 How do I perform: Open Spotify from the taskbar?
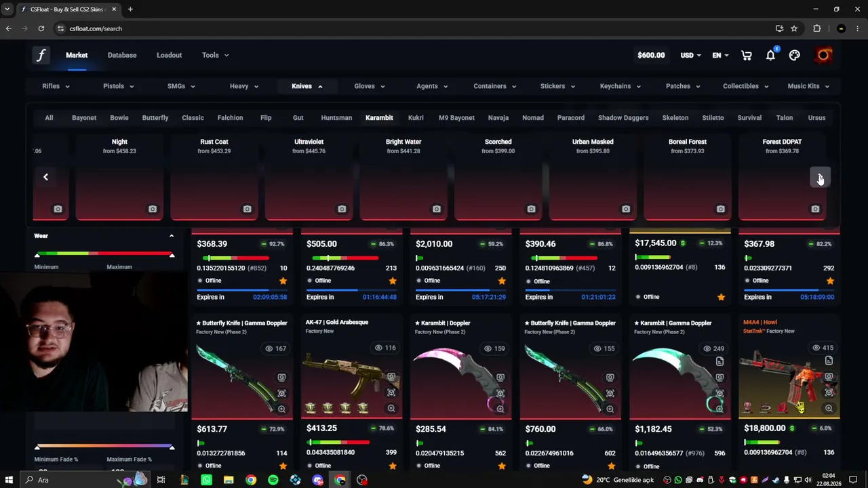[x=273, y=480]
